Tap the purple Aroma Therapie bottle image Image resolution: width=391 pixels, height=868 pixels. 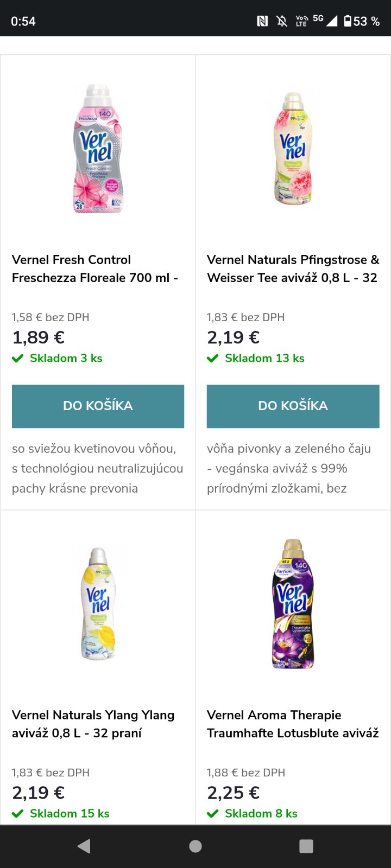point(293,604)
